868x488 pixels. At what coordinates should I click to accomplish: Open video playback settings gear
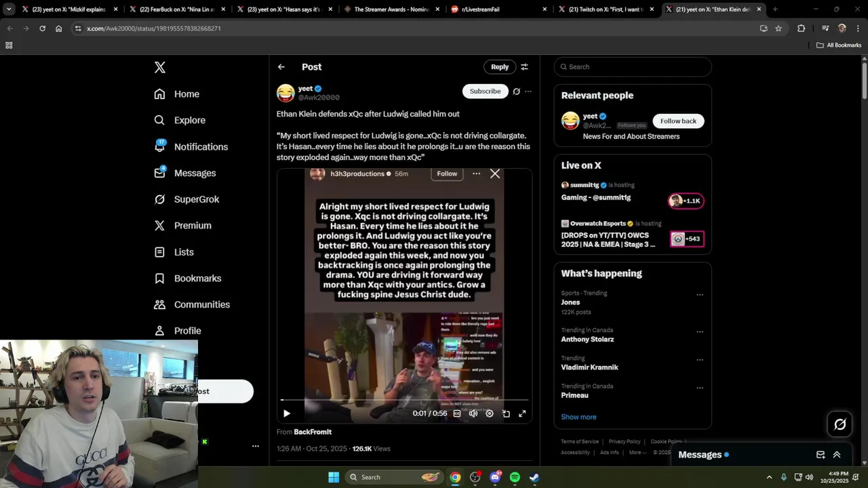(490, 413)
